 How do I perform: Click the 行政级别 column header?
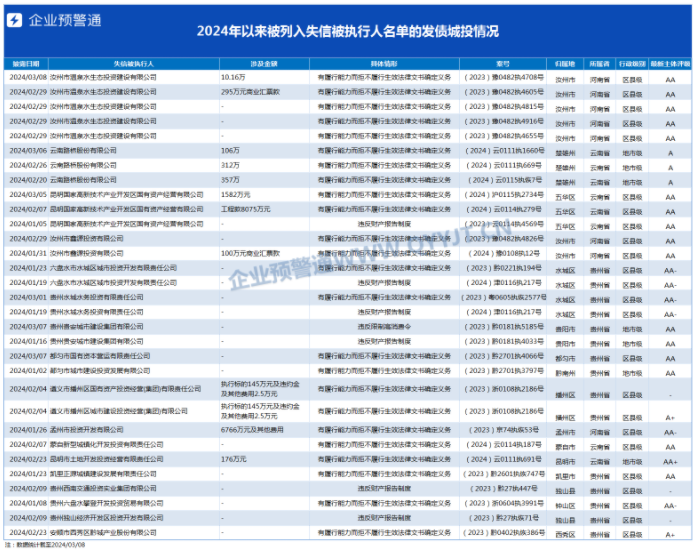632,64
